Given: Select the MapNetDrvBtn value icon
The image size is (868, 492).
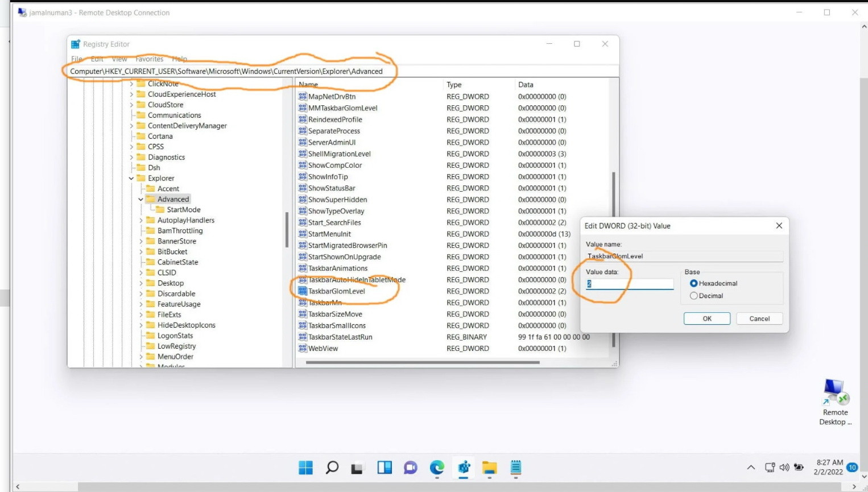Looking at the screenshot, I should [303, 97].
